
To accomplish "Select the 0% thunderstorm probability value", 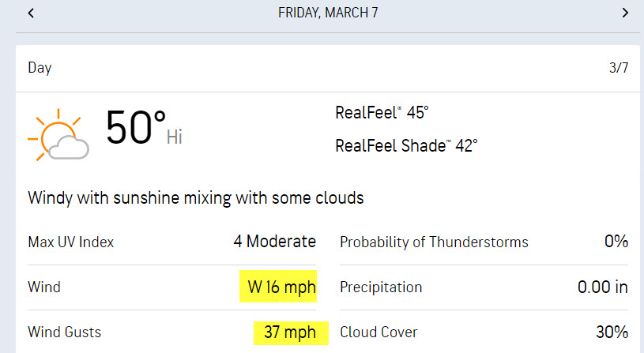I will [616, 242].
